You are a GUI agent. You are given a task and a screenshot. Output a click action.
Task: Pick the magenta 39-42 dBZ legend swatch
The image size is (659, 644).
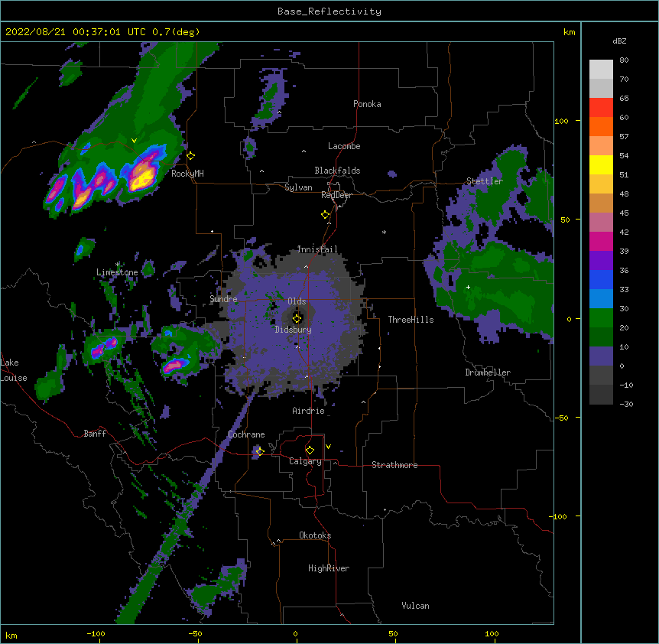[601, 241]
